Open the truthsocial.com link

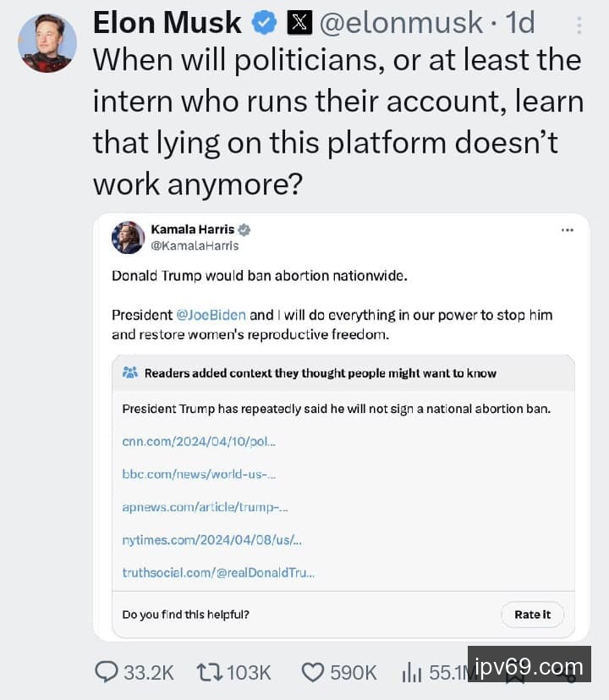tap(218, 572)
